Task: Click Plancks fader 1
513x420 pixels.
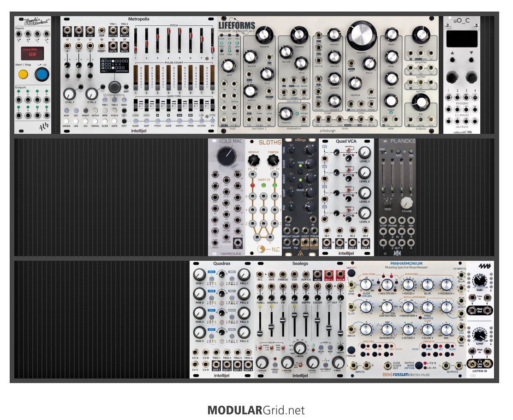Action: pyautogui.click(x=384, y=175)
